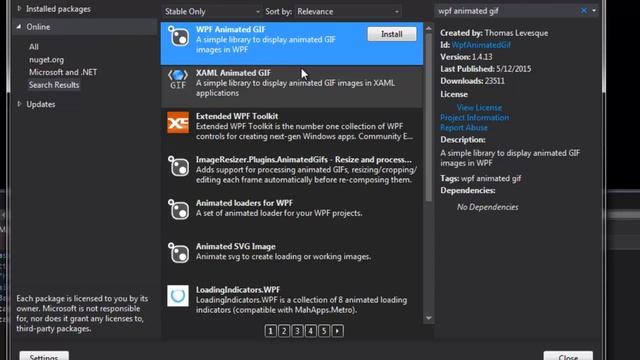640x360 pixels.
Task: Click the No Dependencies text
Action: pos(487,207)
